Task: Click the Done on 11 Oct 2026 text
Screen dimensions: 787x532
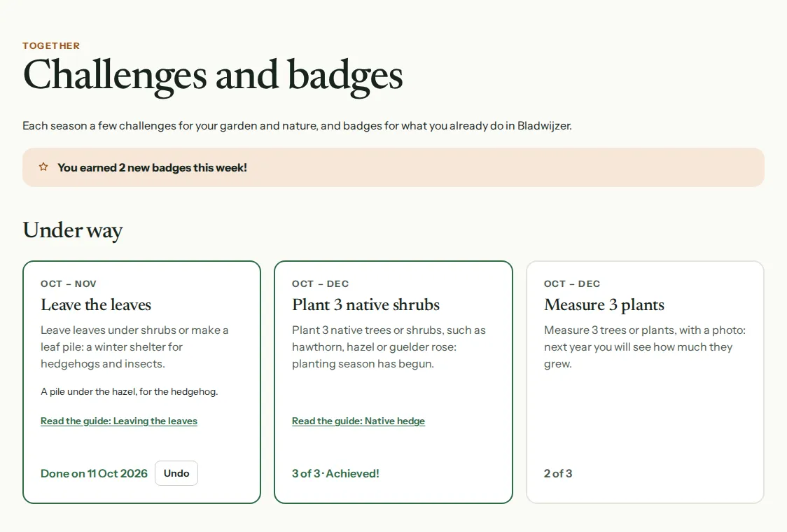Action: tap(94, 473)
